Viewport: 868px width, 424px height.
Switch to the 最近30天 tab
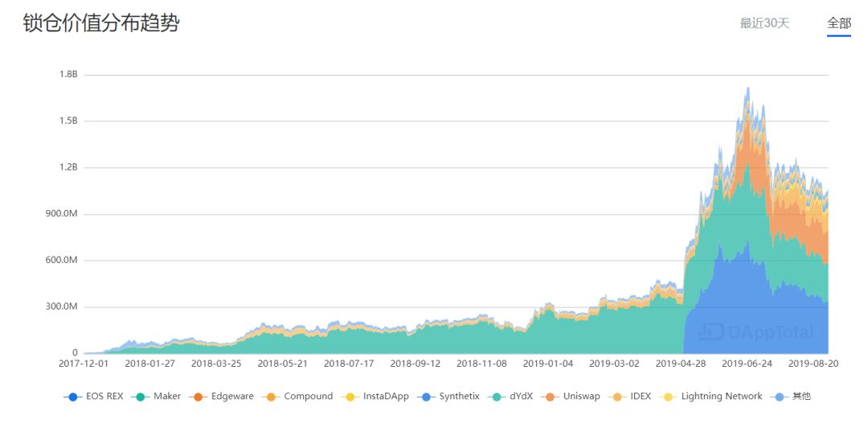pyautogui.click(x=764, y=23)
